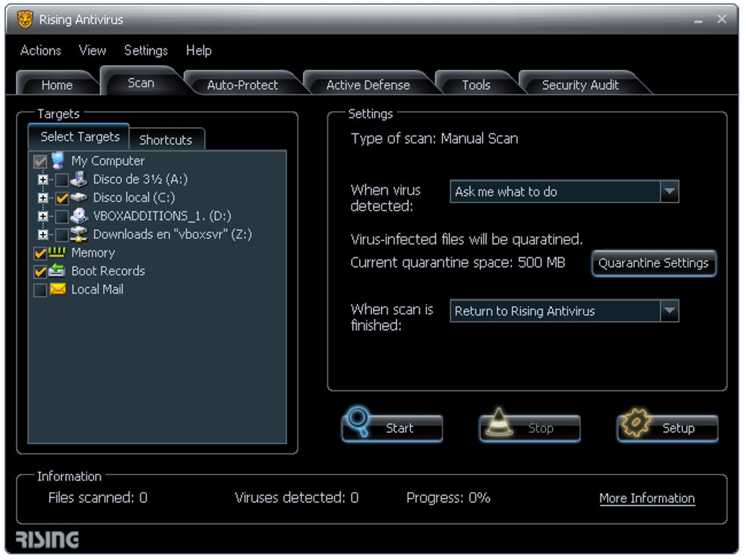Check the Downloads en vboxsvr (Z:) checkbox
This screenshot has height=560, width=746.
61,235
